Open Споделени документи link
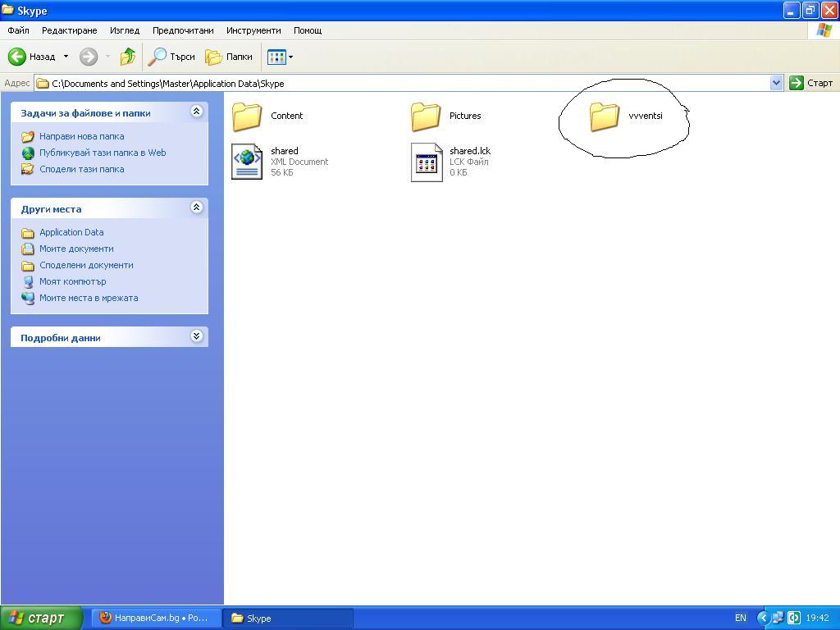 (x=86, y=265)
